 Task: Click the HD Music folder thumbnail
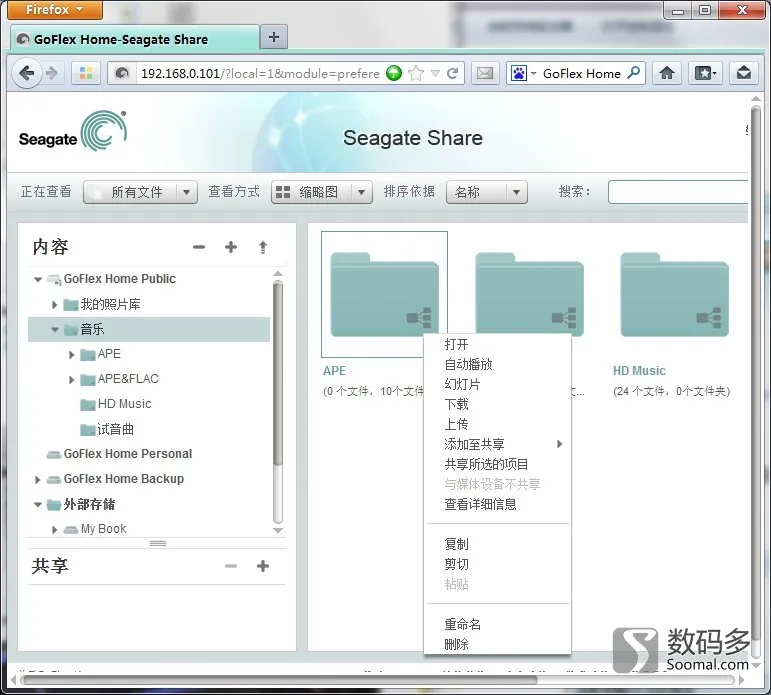pos(674,295)
